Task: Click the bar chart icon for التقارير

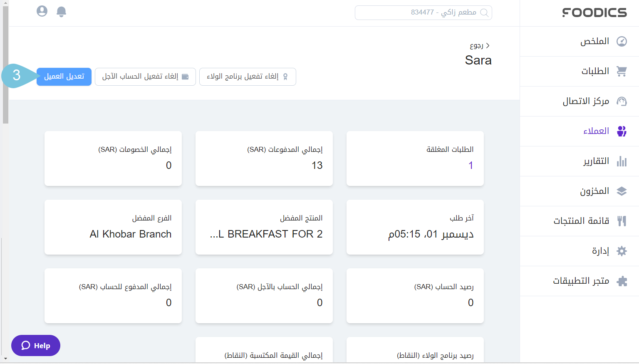Action: (622, 161)
